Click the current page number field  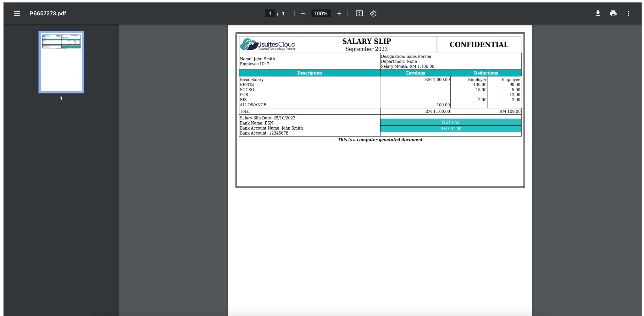[x=270, y=13]
